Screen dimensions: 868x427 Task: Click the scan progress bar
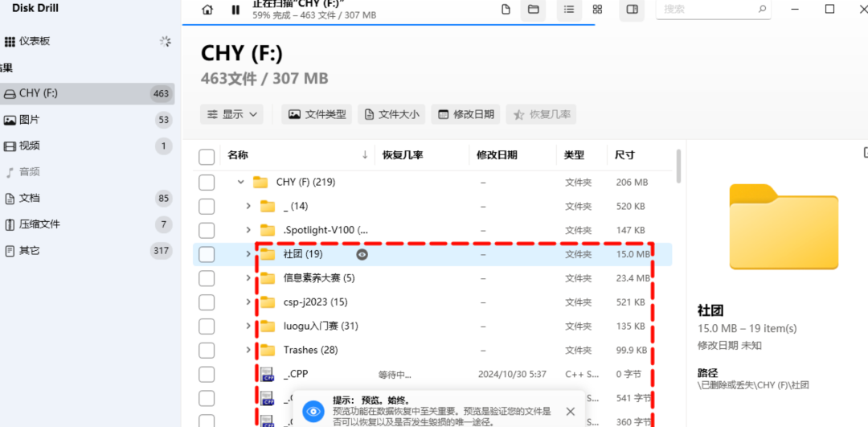click(389, 25)
